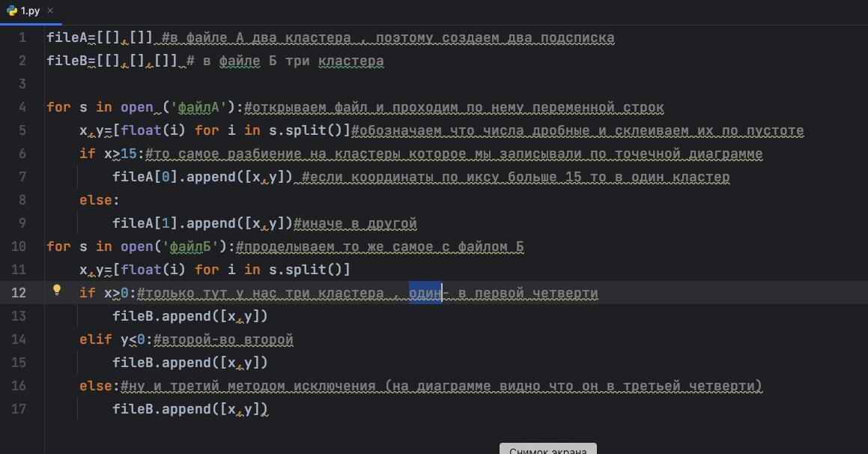Click comment '#иначе в другой' on line 9
The image size is (868, 454).
pos(355,223)
